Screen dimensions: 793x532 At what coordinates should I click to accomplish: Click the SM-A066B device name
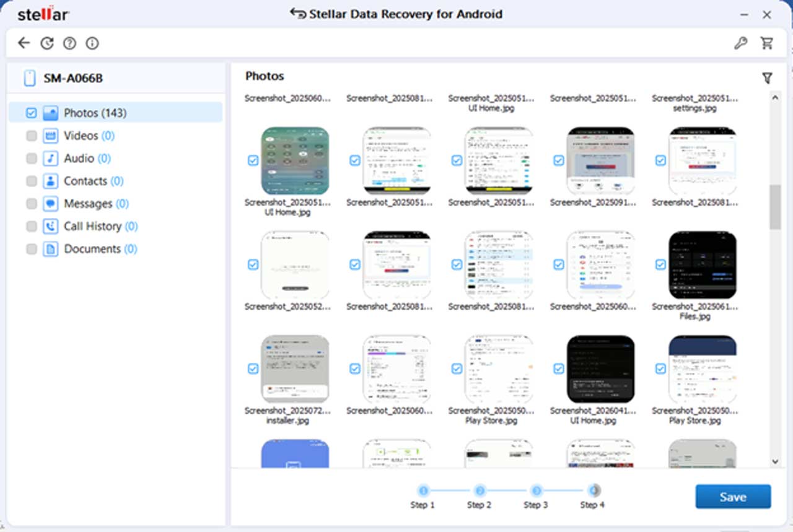coord(73,79)
